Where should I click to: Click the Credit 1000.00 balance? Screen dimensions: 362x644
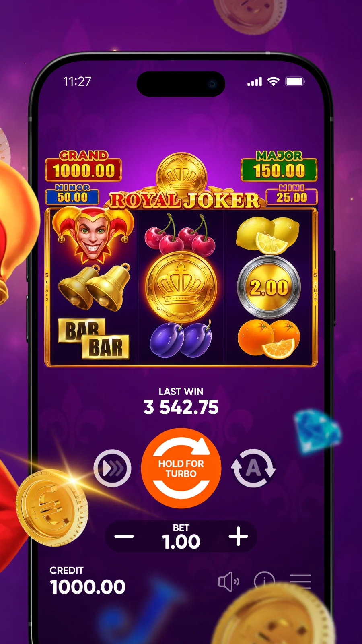coord(88,581)
